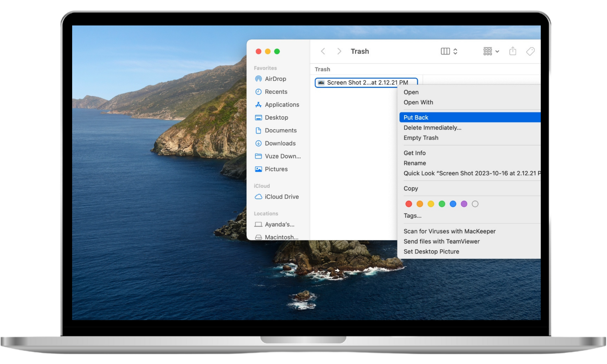Screen dimensions: 607x364
Task: Apply the red color tag
Action: point(408,204)
